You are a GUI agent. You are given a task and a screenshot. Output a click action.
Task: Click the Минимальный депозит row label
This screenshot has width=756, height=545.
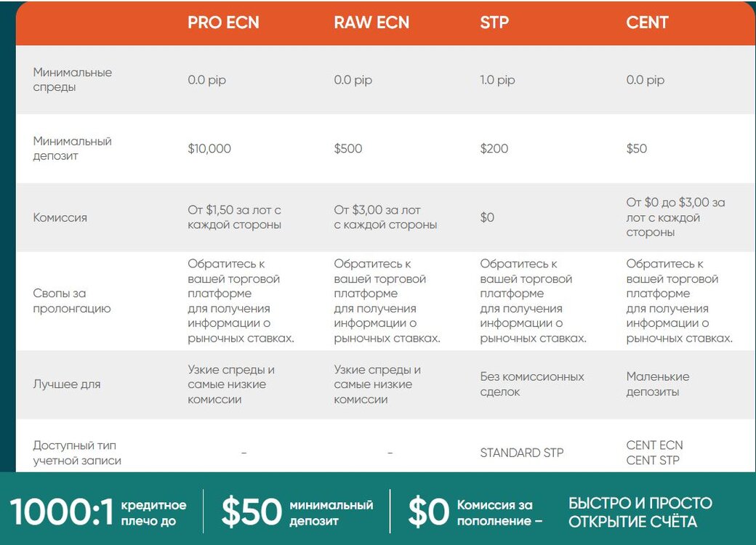pyautogui.click(x=72, y=148)
